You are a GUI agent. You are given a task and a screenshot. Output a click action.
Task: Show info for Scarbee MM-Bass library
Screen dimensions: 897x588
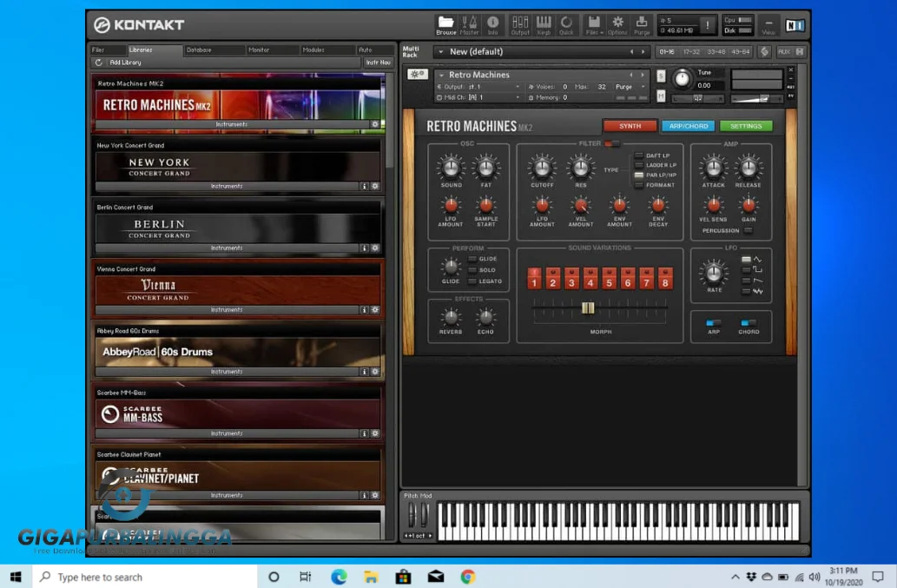coord(364,433)
